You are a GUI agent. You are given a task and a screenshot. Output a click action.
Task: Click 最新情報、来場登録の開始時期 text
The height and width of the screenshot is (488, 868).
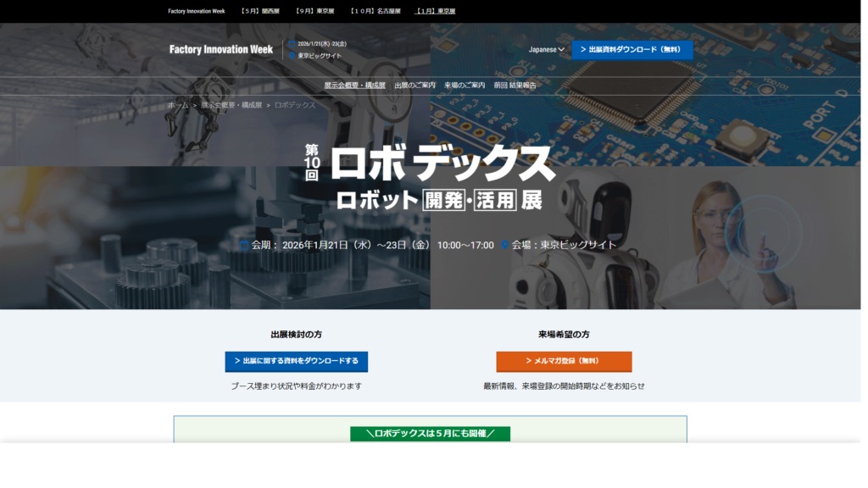tap(564, 386)
